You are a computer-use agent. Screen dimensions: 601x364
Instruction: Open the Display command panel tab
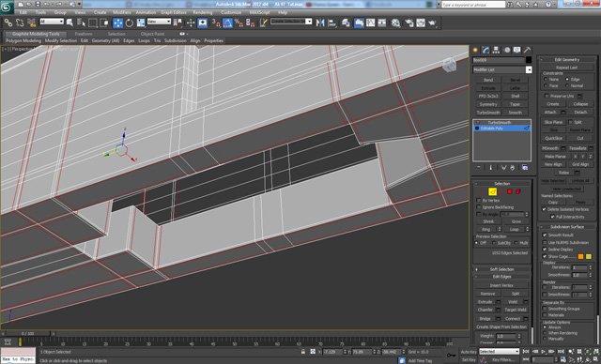pyautogui.click(x=517, y=50)
